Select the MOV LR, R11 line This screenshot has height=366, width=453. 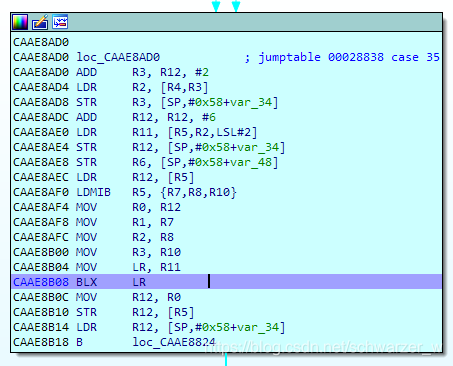click(97, 267)
